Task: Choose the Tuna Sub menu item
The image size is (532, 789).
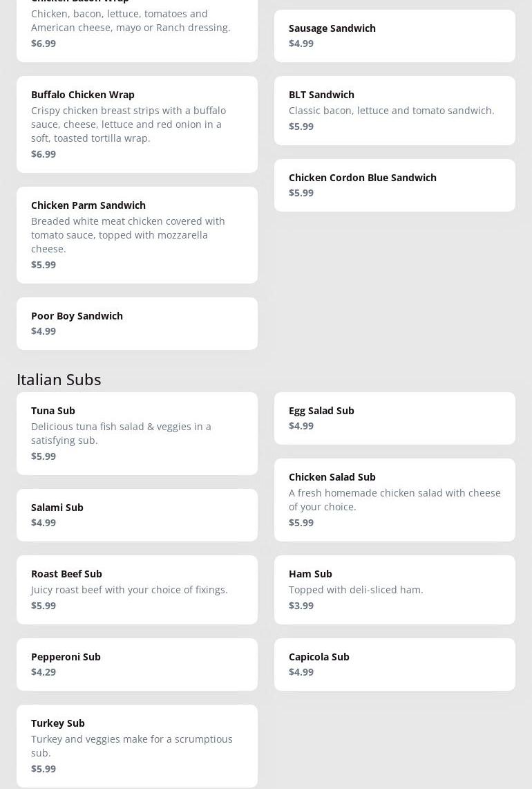Action: (x=137, y=434)
